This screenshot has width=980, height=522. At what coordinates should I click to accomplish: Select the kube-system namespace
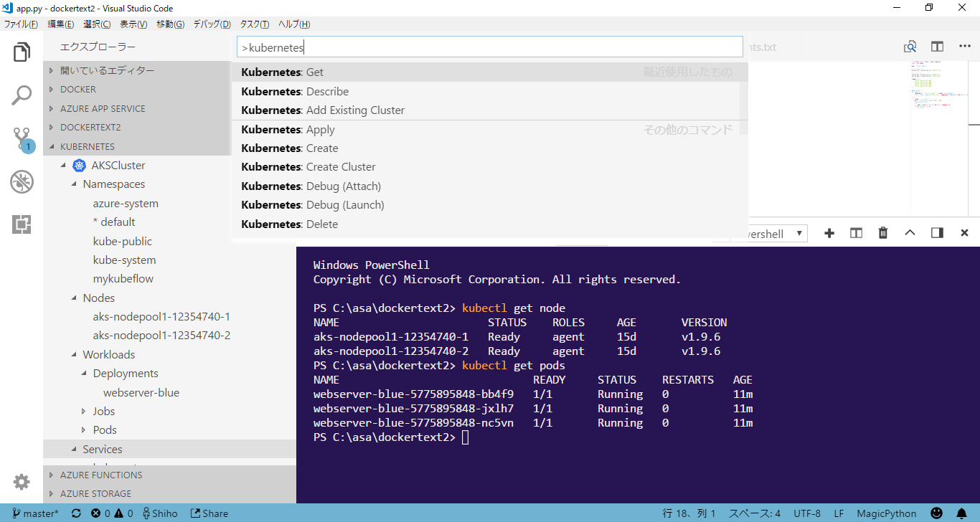[x=124, y=260]
